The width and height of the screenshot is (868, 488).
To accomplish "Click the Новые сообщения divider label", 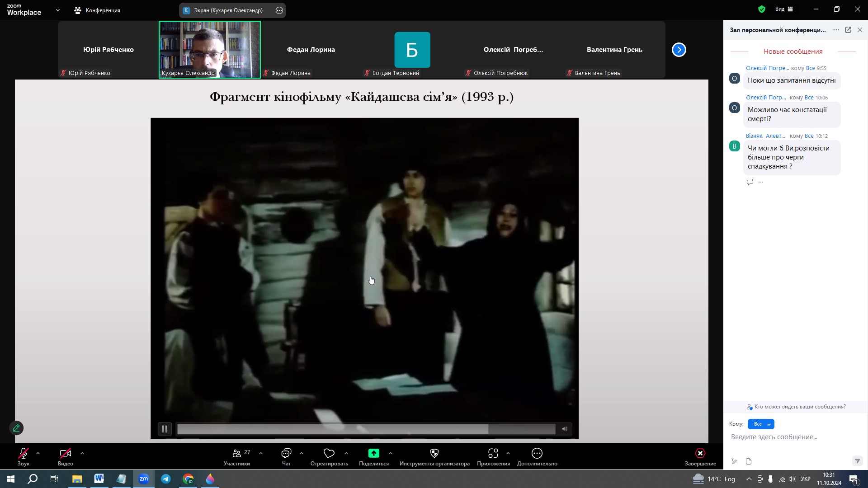I will click(x=793, y=52).
